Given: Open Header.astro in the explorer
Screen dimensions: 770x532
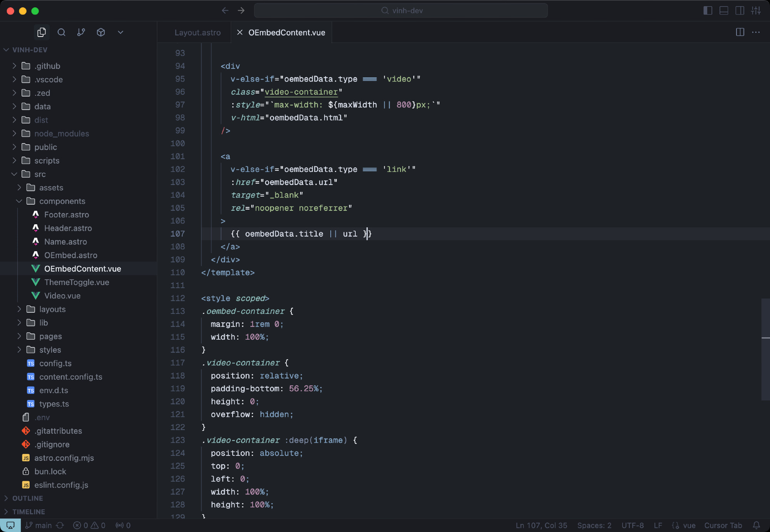Looking at the screenshot, I should click(79, 228).
